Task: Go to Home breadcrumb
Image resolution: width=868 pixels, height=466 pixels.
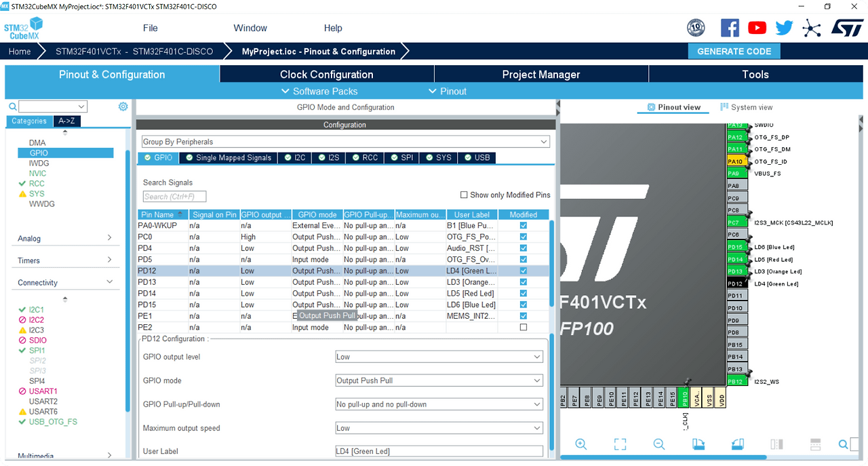Action: click(x=20, y=52)
